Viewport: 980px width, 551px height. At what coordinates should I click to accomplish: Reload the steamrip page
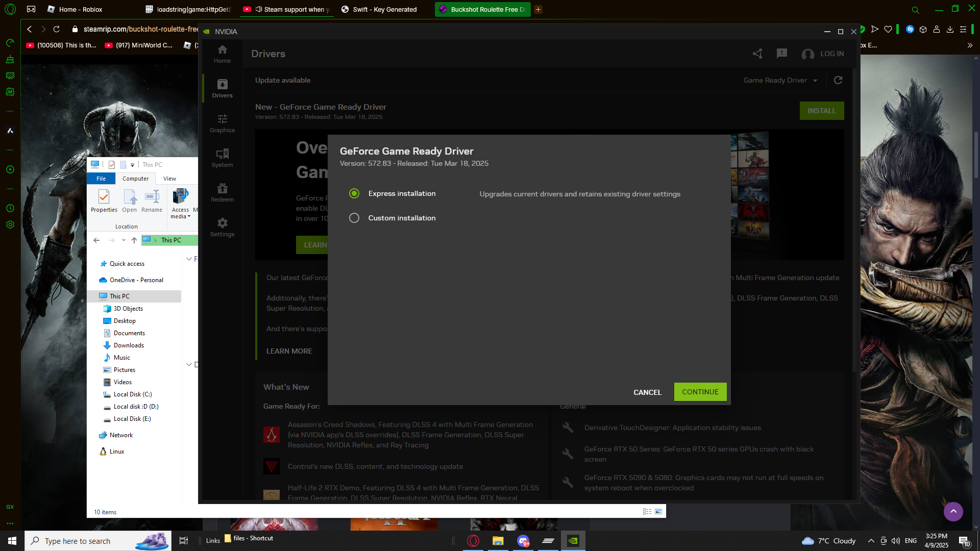57,29
